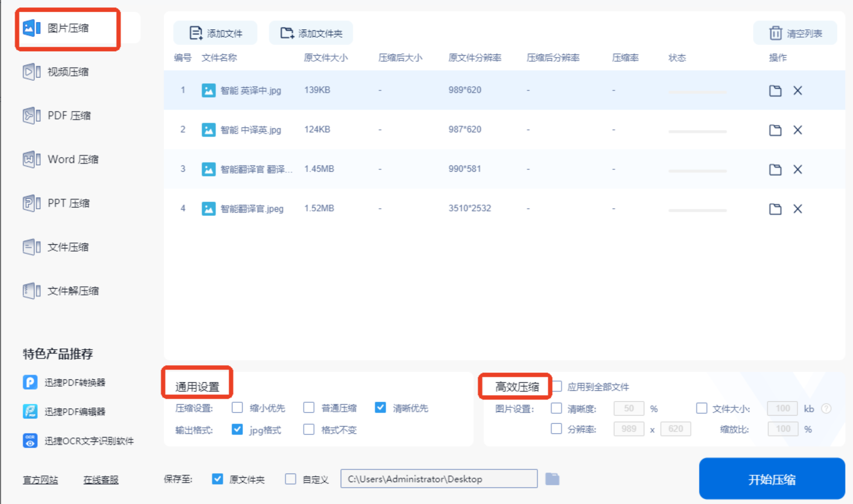
Task: Click image icon of 智能 中译英.jpg
Action: [209, 129]
